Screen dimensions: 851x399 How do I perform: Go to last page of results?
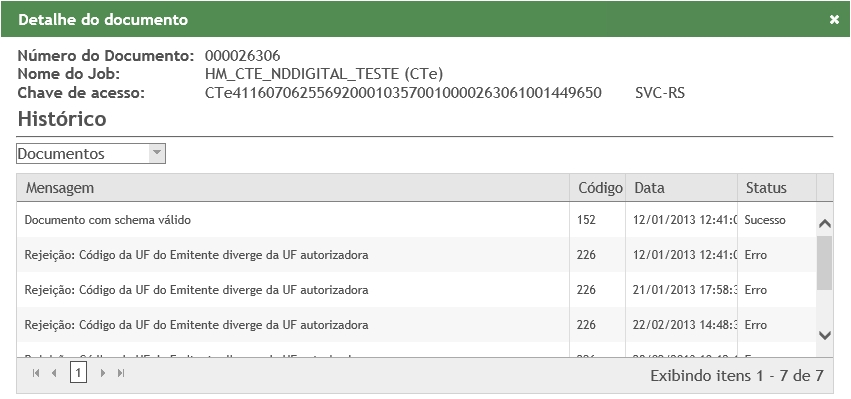[x=121, y=373]
